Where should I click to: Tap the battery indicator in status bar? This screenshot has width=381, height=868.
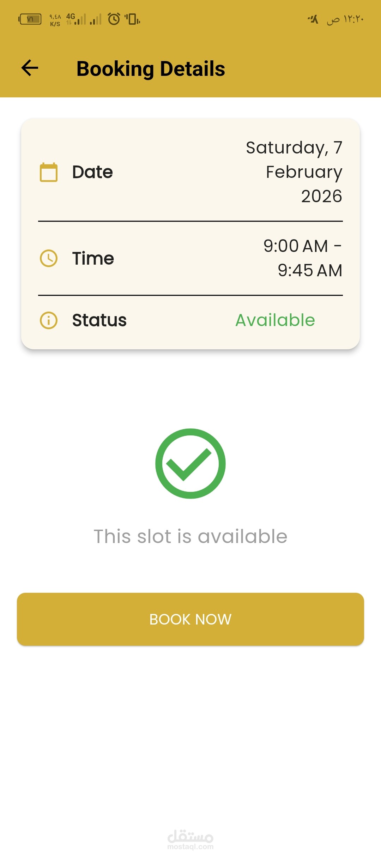[30, 19]
